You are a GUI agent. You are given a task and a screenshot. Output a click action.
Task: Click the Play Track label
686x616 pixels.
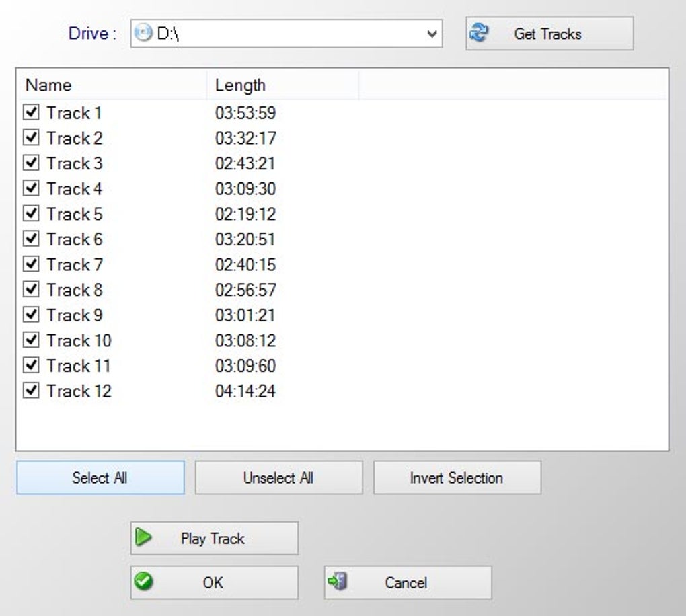[x=213, y=539]
